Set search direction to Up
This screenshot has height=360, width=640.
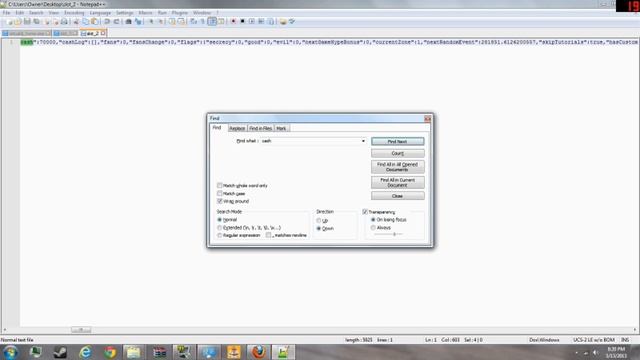(319, 221)
